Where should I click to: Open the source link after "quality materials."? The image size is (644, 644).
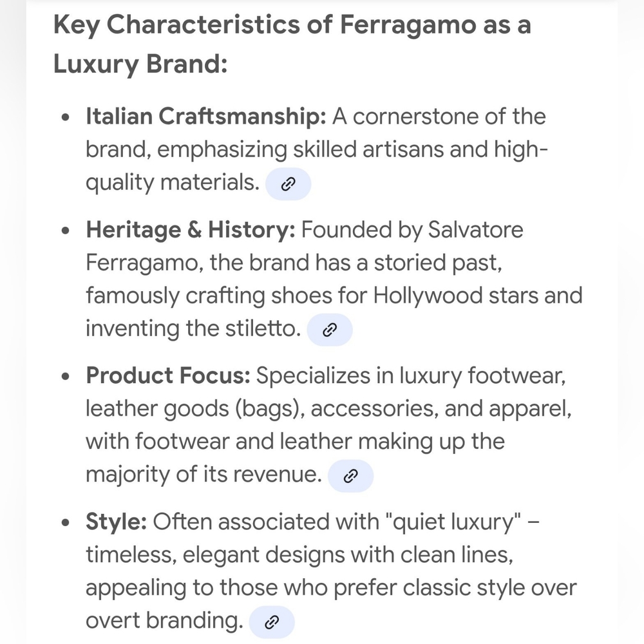click(289, 184)
